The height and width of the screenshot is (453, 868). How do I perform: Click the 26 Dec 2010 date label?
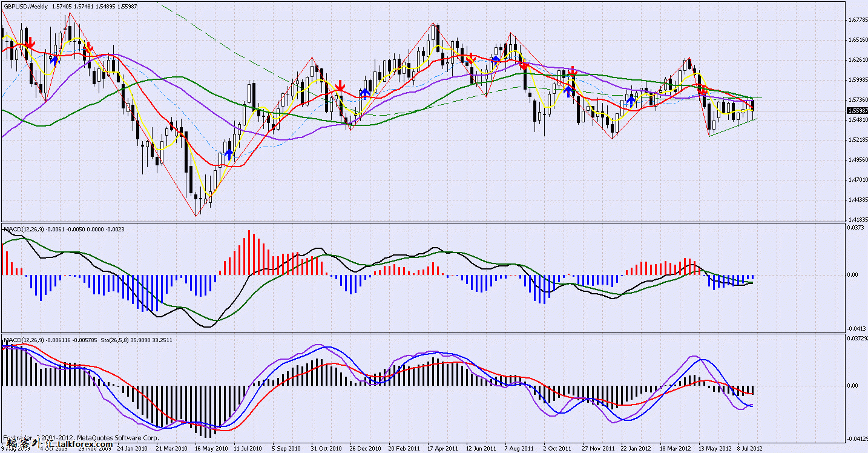365,448
